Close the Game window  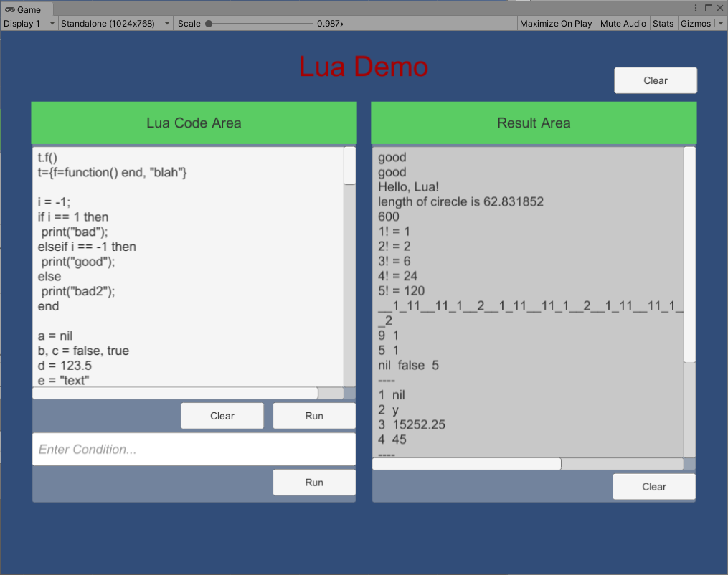click(720, 8)
